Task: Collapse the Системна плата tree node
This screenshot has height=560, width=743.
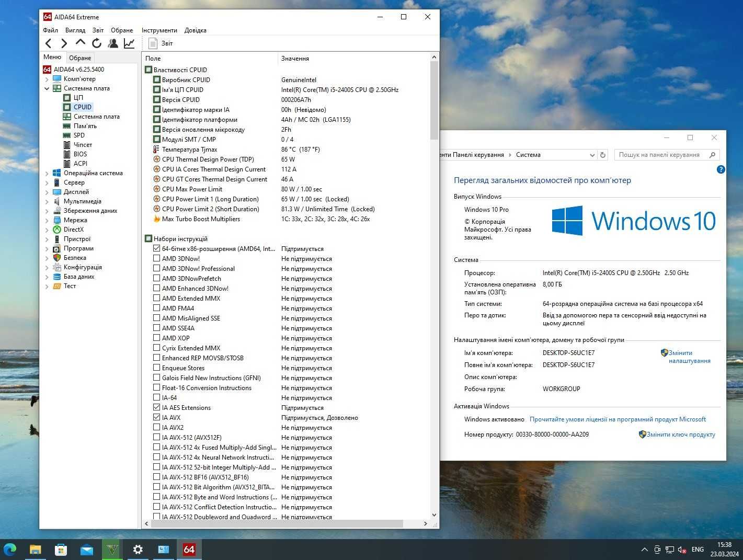Action: tap(47, 88)
